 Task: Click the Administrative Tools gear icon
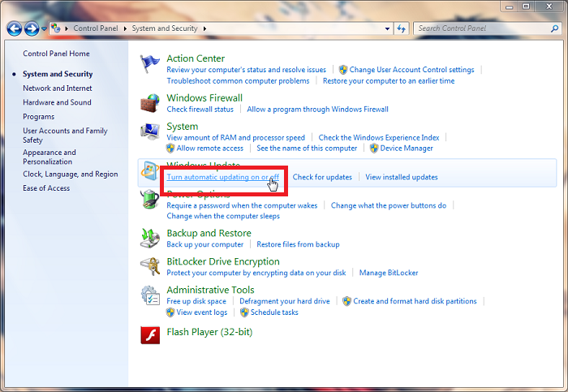(x=150, y=295)
